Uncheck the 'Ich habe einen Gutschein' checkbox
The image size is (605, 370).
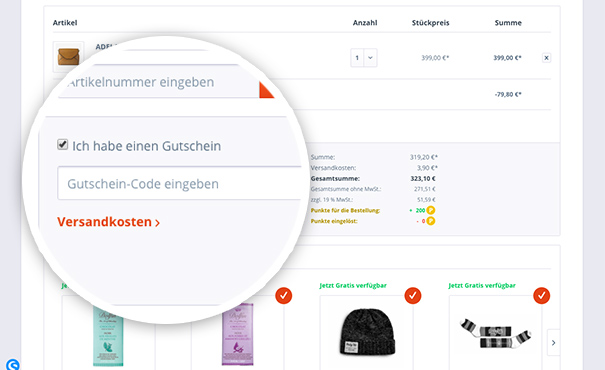[63, 145]
